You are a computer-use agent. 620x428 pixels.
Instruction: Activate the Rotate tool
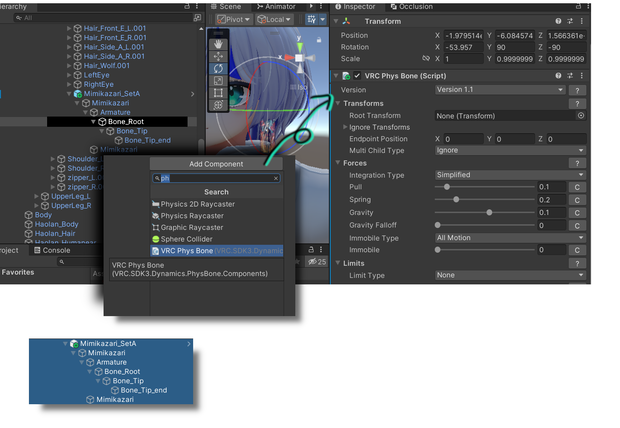click(x=218, y=68)
